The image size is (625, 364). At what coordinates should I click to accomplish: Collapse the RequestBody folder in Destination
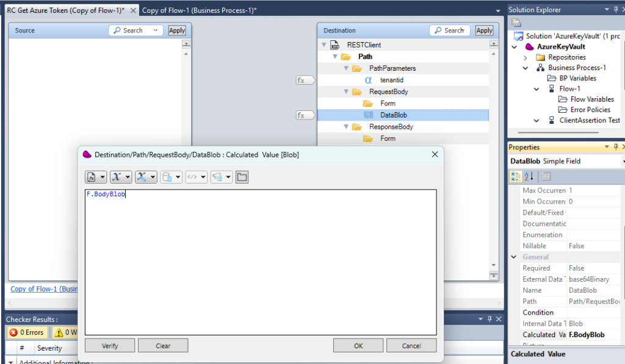pos(345,92)
